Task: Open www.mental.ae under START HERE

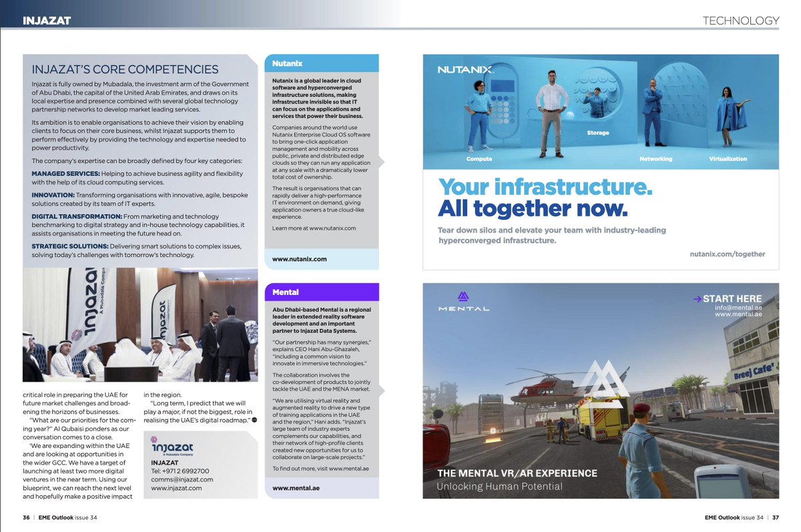Action: pos(738,314)
